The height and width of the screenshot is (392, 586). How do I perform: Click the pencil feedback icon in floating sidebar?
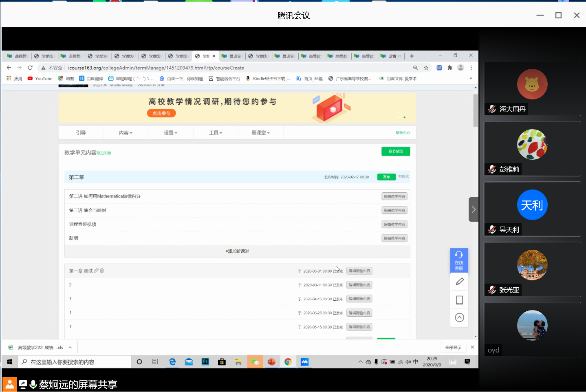pos(460,282)
